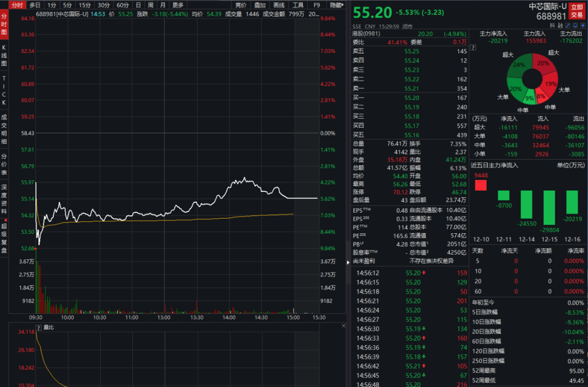Viewport: 588px width, 387px height.
Task: Click the edit note pencil icon
Action: (x=568, y=25)
